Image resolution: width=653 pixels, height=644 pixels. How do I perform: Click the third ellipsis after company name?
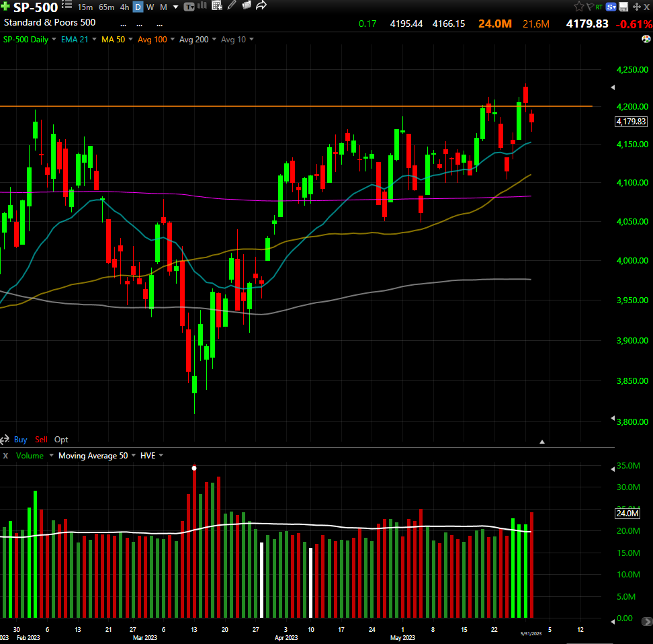pos(159,25)
